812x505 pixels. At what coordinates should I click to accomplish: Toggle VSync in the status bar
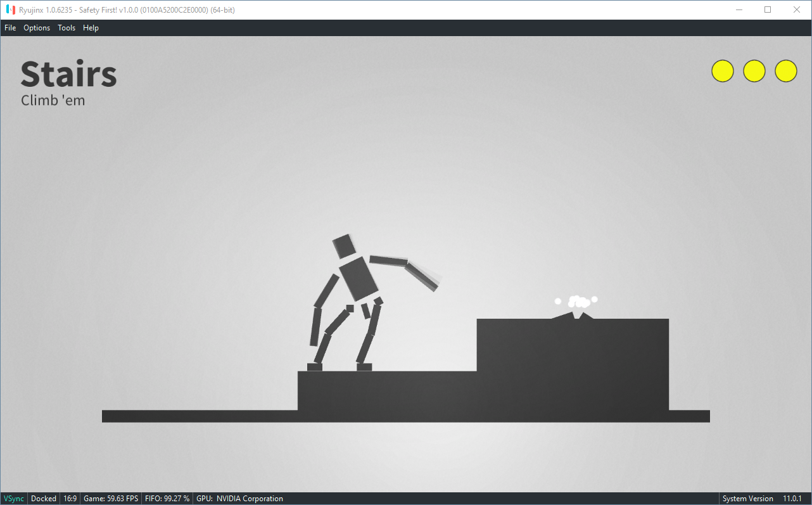click(x=13, y=498)
